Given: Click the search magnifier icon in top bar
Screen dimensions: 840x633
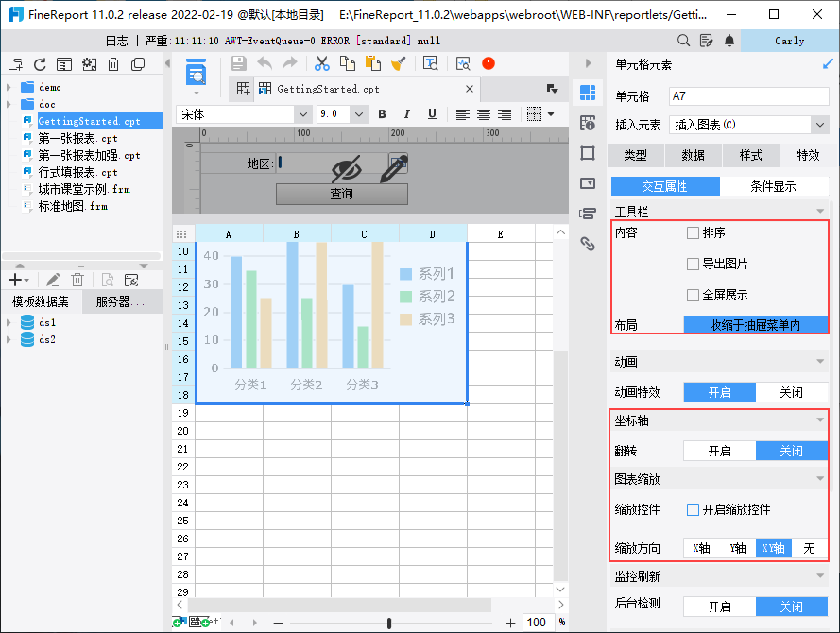Looking at the screenshot, I should (683, 41).
